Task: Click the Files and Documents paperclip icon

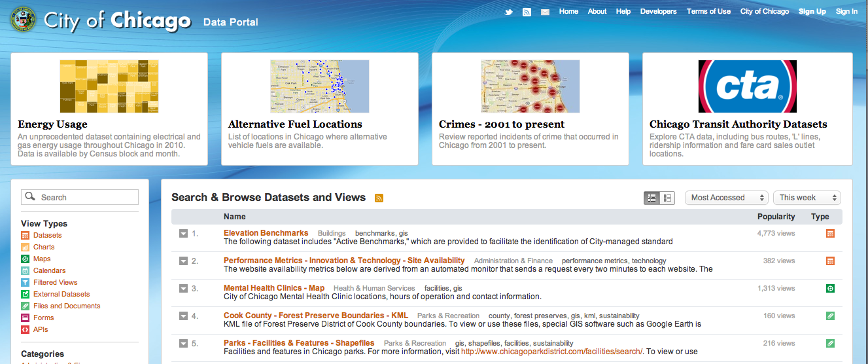Action: (x=26, y=306)
